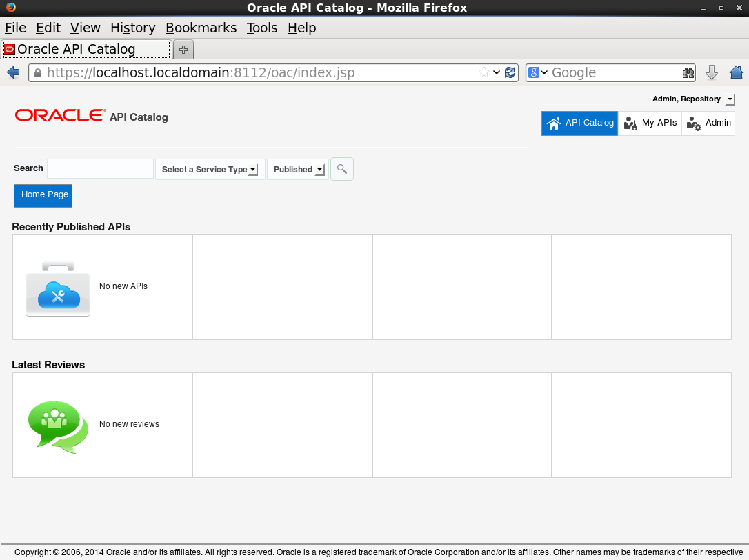Open the Published status dropdown
749x560 pixels.
pyautogui.click(x=298, y=169)
